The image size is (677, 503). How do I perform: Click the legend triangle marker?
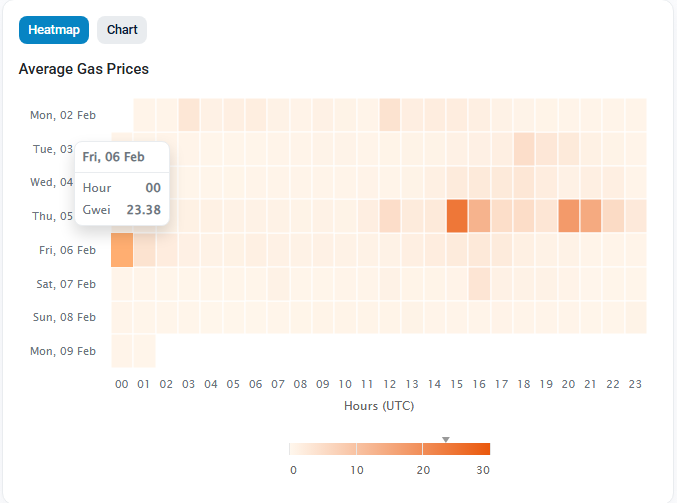point(446,439)
